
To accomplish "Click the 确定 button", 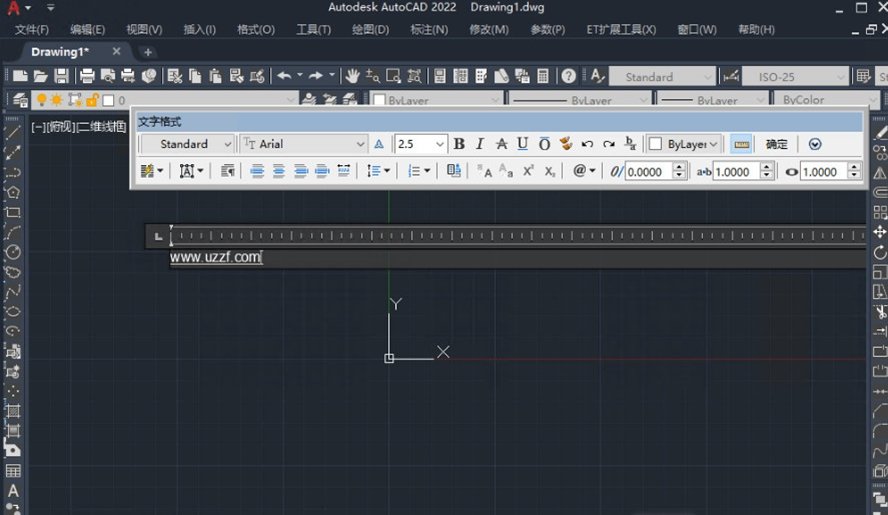I will [776, 144].
